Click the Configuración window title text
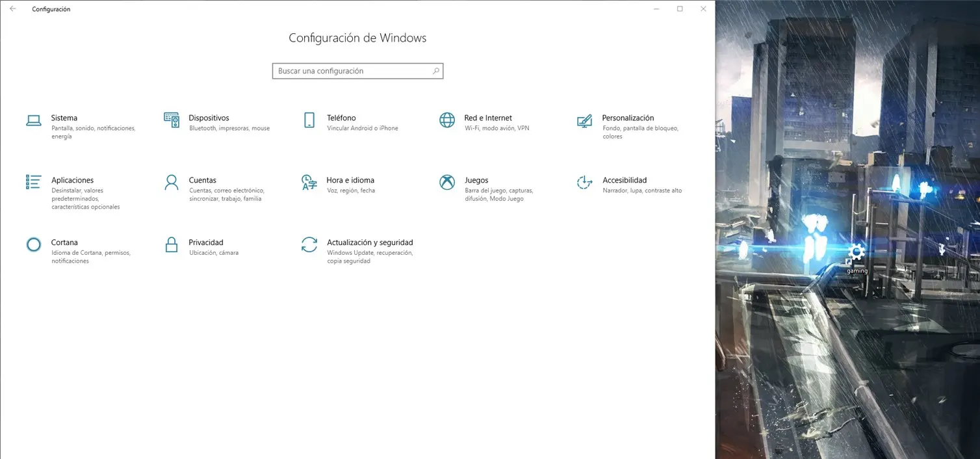The width and height of the screenshot is (980, 459). pos(51,9)
